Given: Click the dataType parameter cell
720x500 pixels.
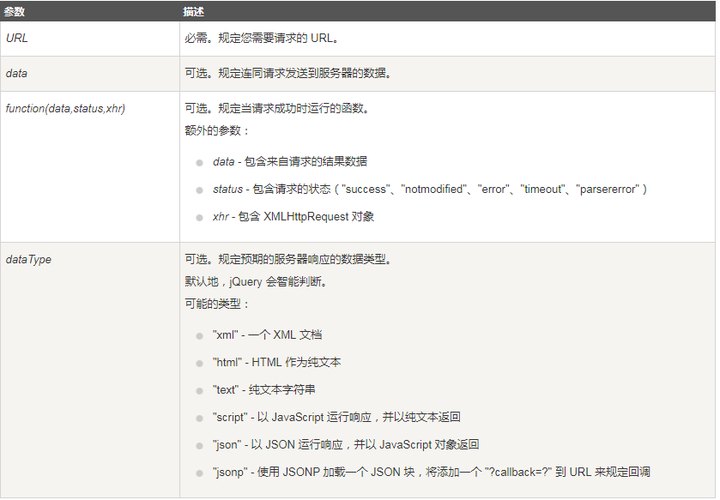Looking at the screenshot, I should pos(90,370).
